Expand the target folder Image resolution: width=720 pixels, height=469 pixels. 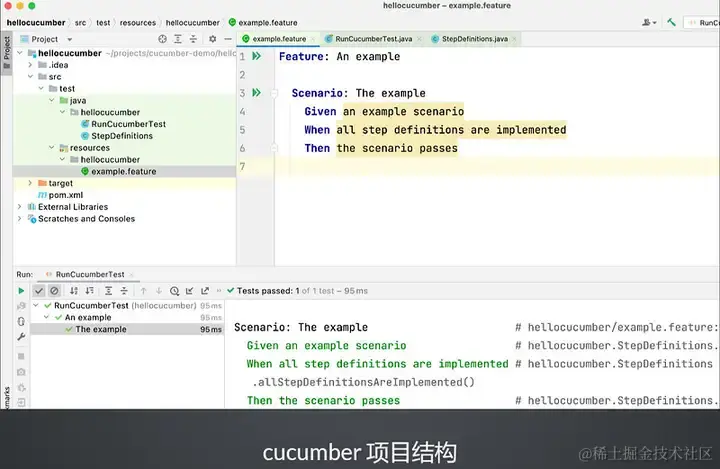click(30, 183)
